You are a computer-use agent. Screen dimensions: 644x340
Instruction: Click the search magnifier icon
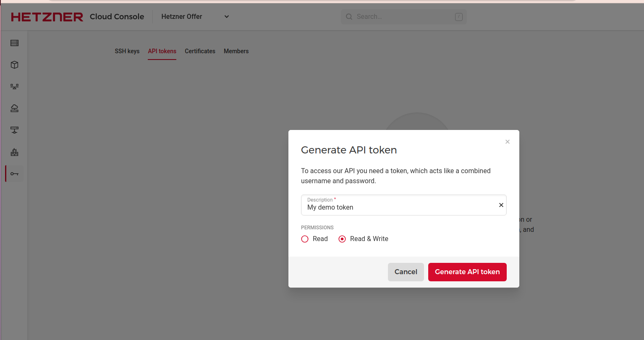pos(349,17)
